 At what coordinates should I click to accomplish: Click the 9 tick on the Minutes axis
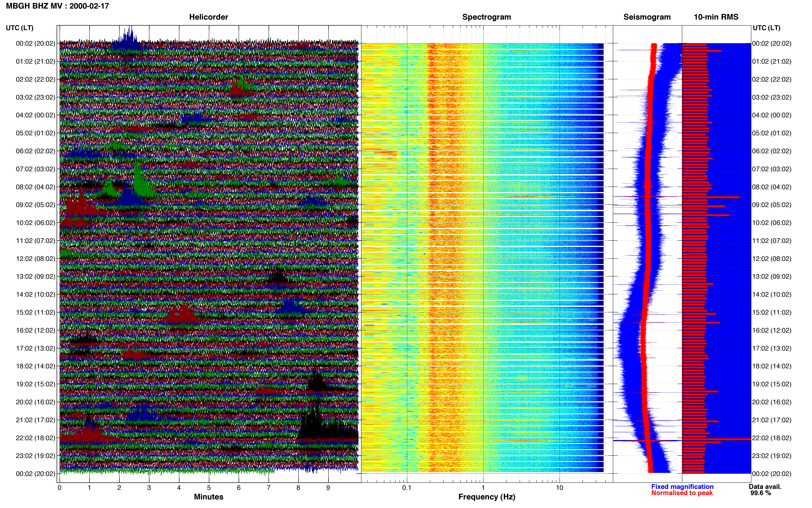click(x=328, y=487)
